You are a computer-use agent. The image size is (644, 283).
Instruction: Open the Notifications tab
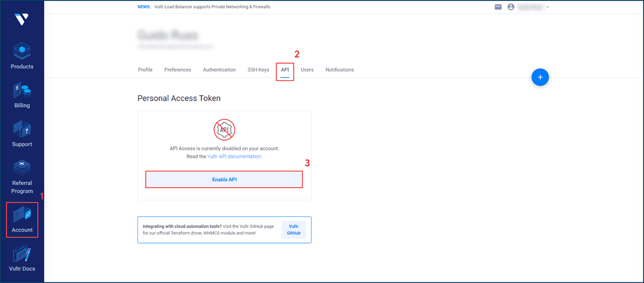[x=340, y=70]
